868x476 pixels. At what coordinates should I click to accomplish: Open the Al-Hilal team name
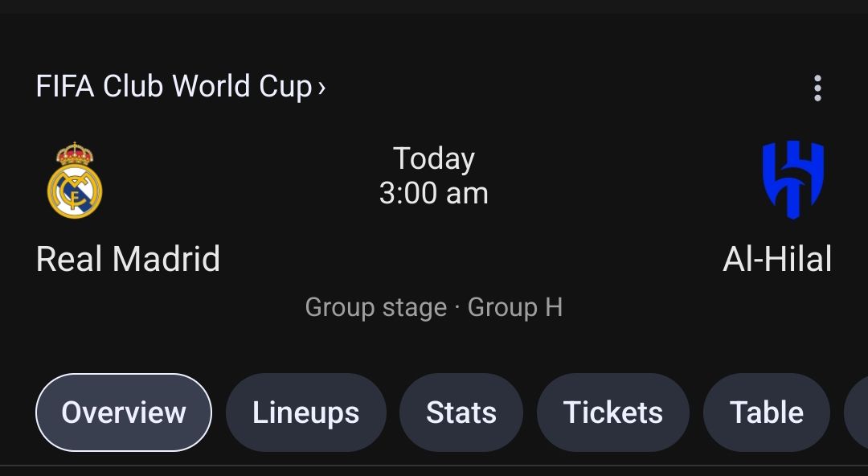pyautogui.click(x=777, y=259)
